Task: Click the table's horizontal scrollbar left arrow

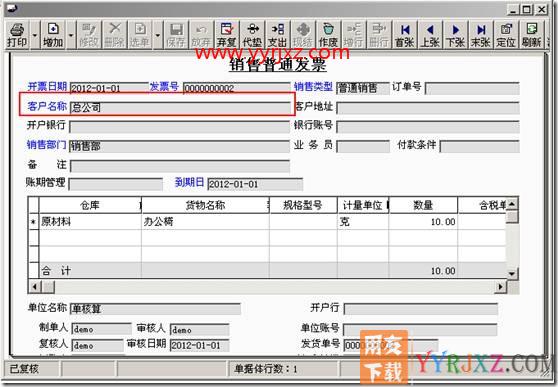Action: tap(35, 286)
